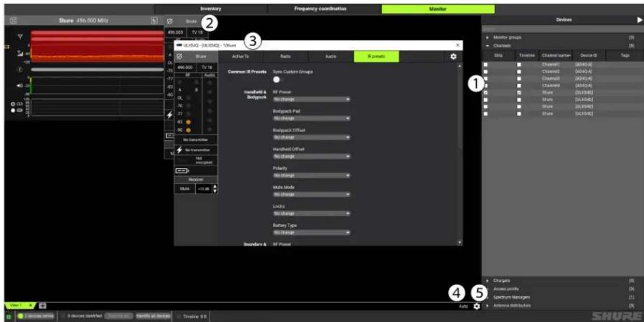Screen dimensions: 644x322
Task: Click icon right of Shure 496.000 MHz title
Action: (154, 20)
